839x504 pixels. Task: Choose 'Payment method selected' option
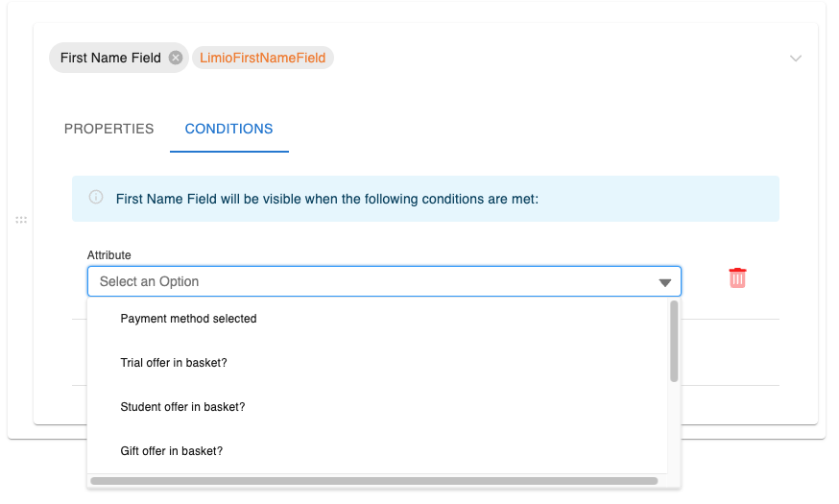click(x=188, y=319)
